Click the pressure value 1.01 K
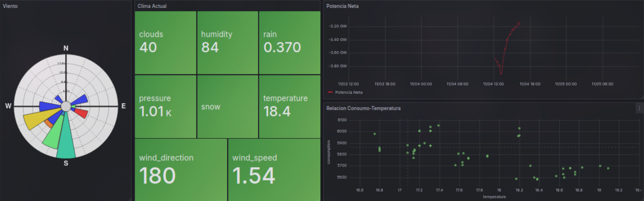This screenshot has width=644, height=201. coord(155,111)
